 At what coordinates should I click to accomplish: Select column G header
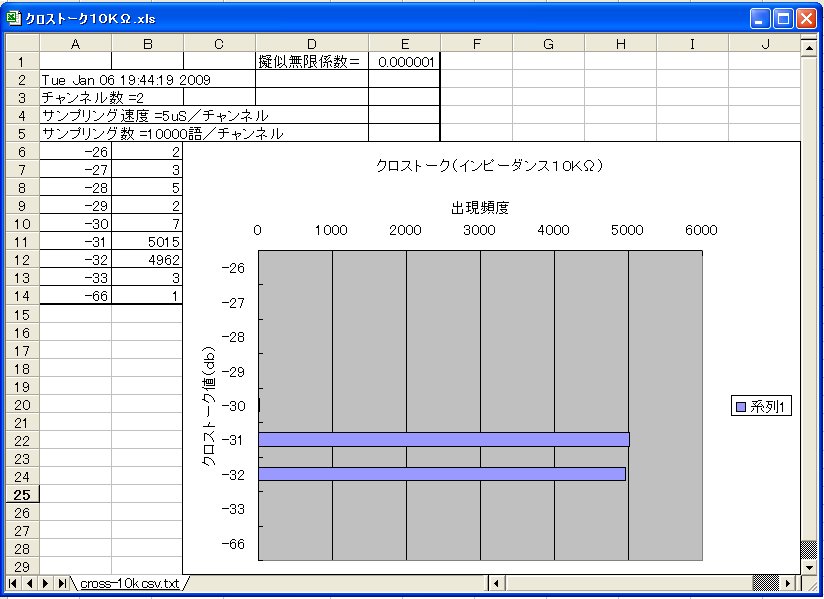549,44
